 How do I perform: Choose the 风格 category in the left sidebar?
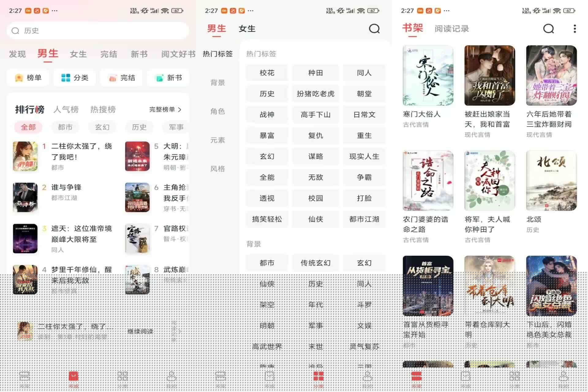tap(218, 169)
